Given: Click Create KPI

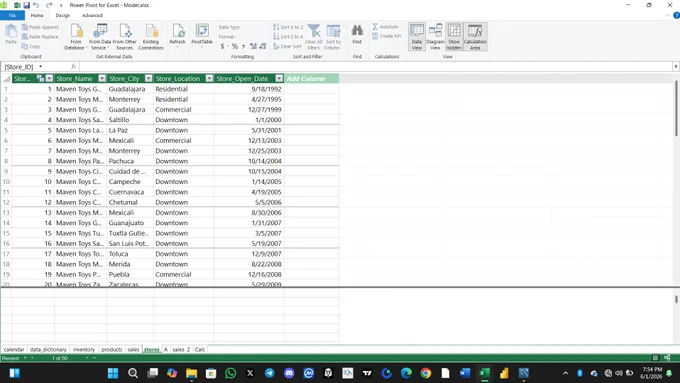Looking at the screenshot, I should point(386,36).
